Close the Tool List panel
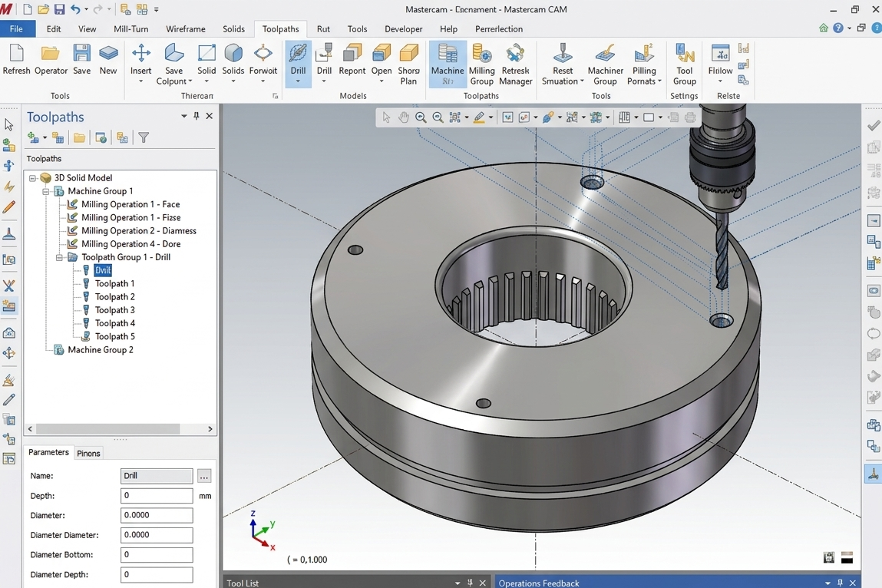 click(x=482, y=583)
